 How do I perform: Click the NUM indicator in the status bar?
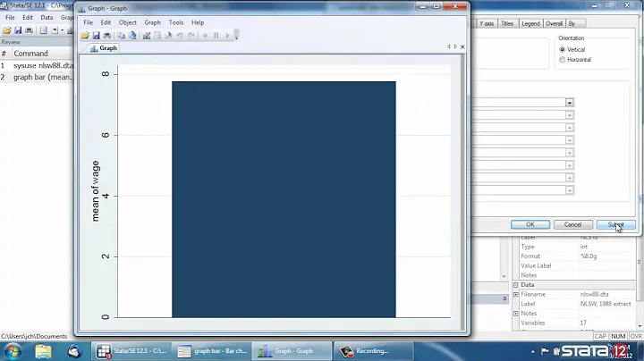pyautogui.click(x=618, y=336)
